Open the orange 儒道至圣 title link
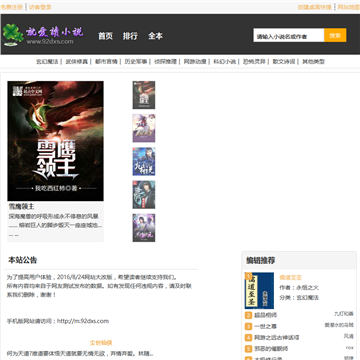Viewport: 360px width, 360px height. pyautogui.click(x=290, y=277)
